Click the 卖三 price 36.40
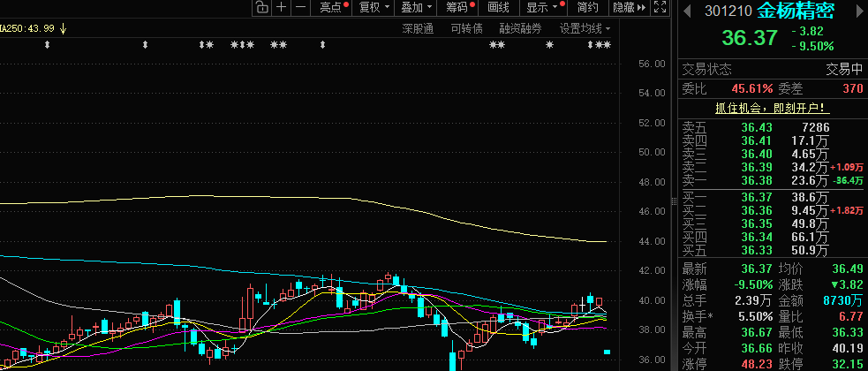The image size is (868, 371). pyautogui.click(x=756, y=154)
